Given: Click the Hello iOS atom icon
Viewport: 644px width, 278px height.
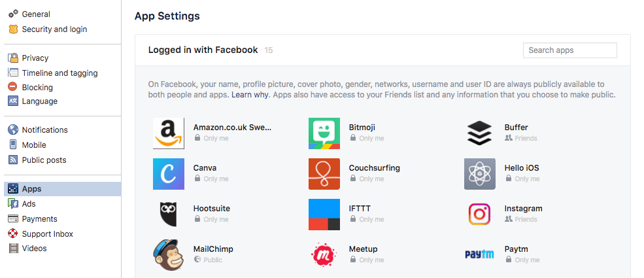Looking at the screenshot, I should point(479,174).
